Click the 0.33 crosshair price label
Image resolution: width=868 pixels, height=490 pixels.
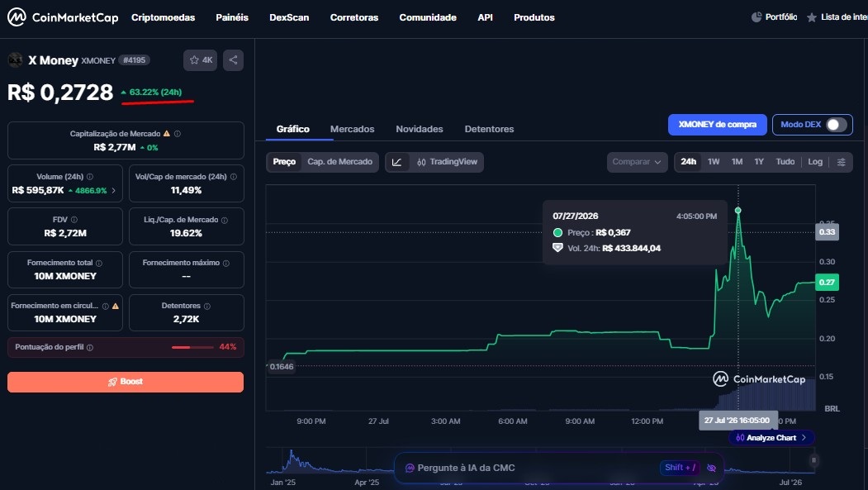827,231
